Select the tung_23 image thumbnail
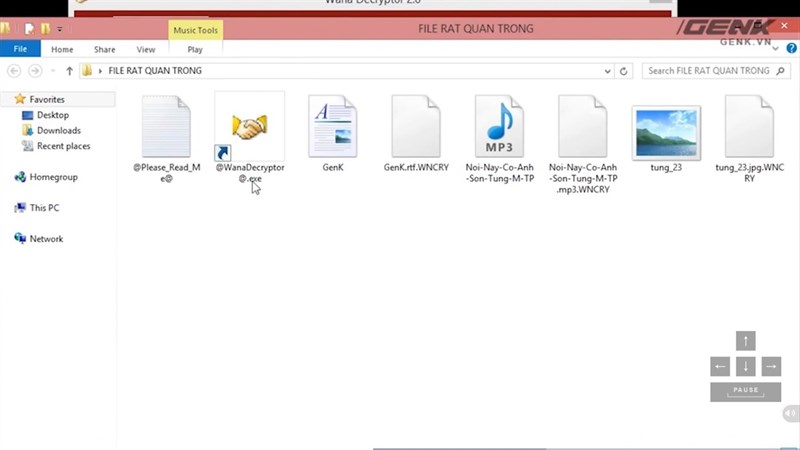This screenshot has height=450, width=800. click(666, 133)
